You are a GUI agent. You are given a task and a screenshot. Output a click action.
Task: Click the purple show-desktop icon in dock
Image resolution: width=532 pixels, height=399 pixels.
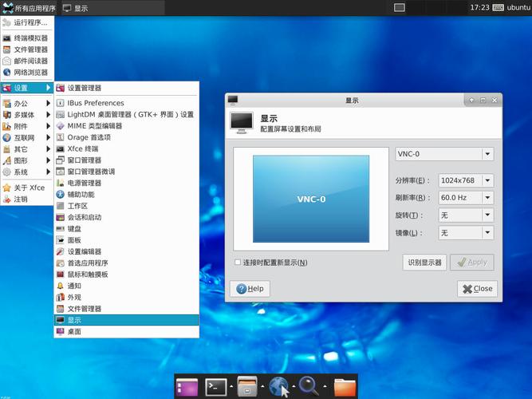point(187,388)
